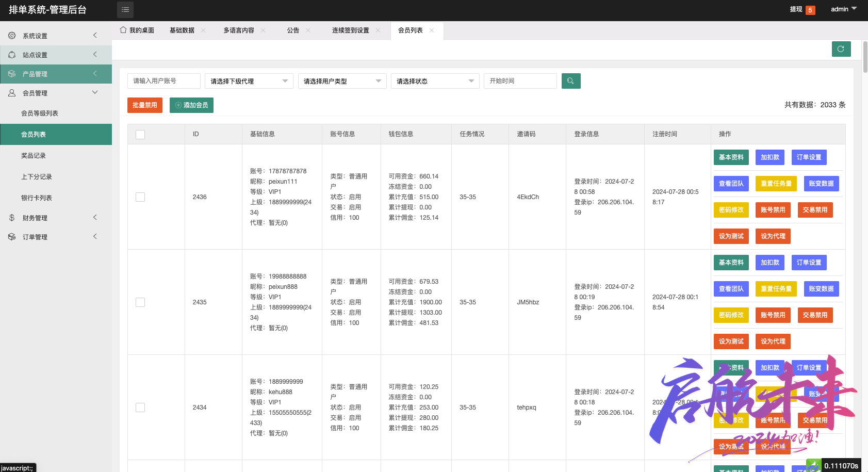Click 查看团队 for member 2436
The width and height of the screenshot is (868, 472).
pyautogui.click(x=731, y=184)
